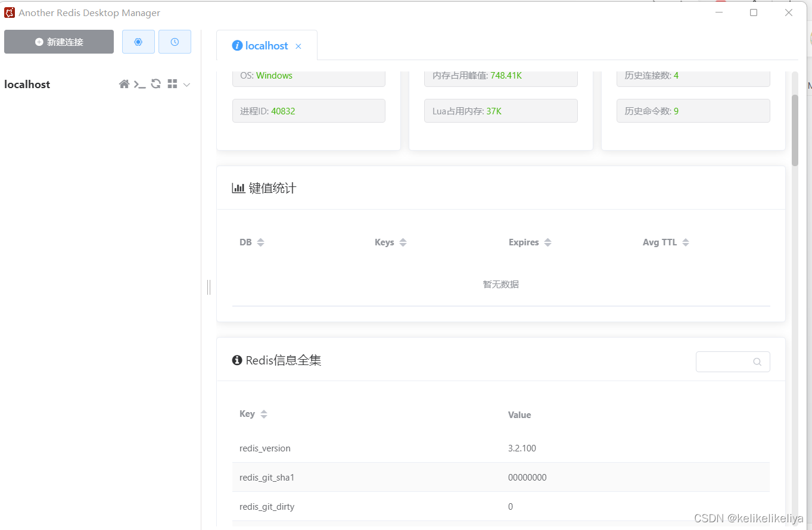812x530 pixels.
Task: Click the info icon beside Redis信息全集
Action: pos(237,360)
